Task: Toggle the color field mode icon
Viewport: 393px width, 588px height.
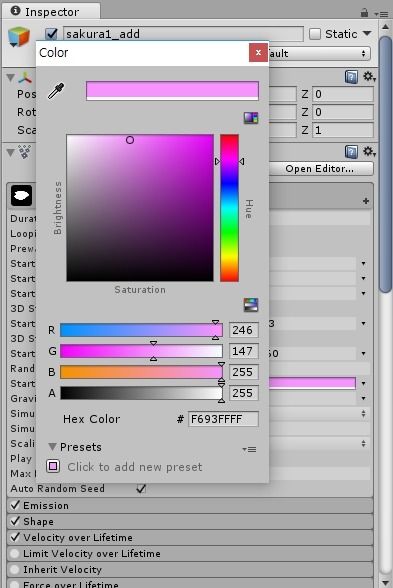Action: [x=251, y=118]
